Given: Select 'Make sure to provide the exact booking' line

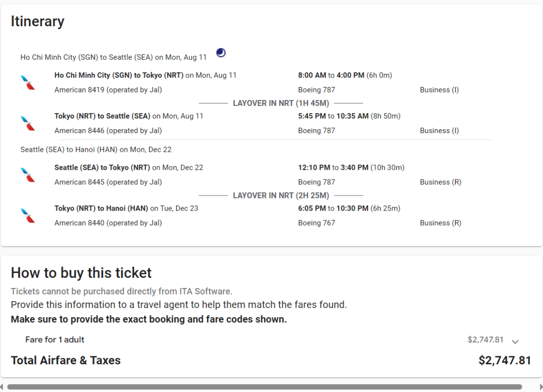Looking at the screenshot, I should [x=149, y=319].
